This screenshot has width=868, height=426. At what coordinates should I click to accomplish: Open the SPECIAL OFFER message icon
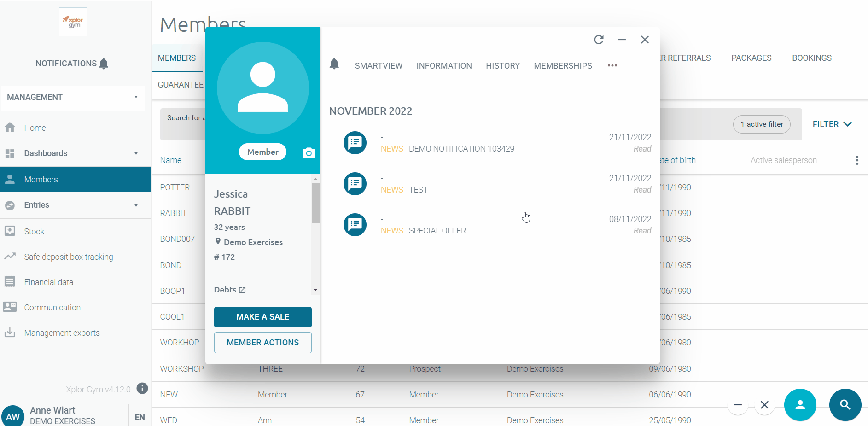point(355,225)
